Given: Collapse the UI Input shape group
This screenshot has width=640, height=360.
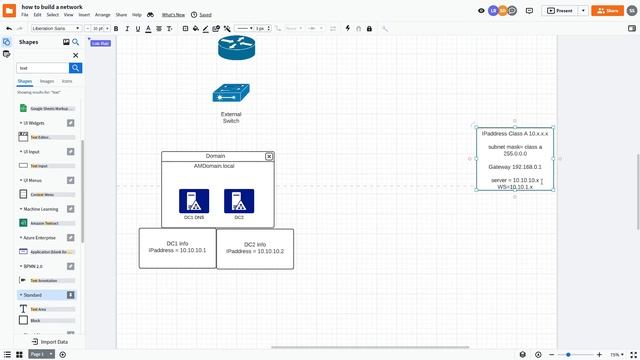Looking at the screenshot, I should 21,151.
